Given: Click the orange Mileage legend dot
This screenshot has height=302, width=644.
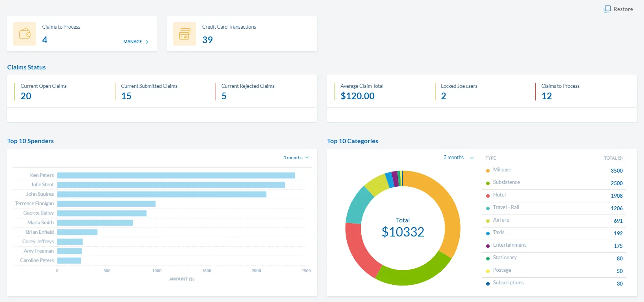Looking at the screenshot, I should [488, 171].
